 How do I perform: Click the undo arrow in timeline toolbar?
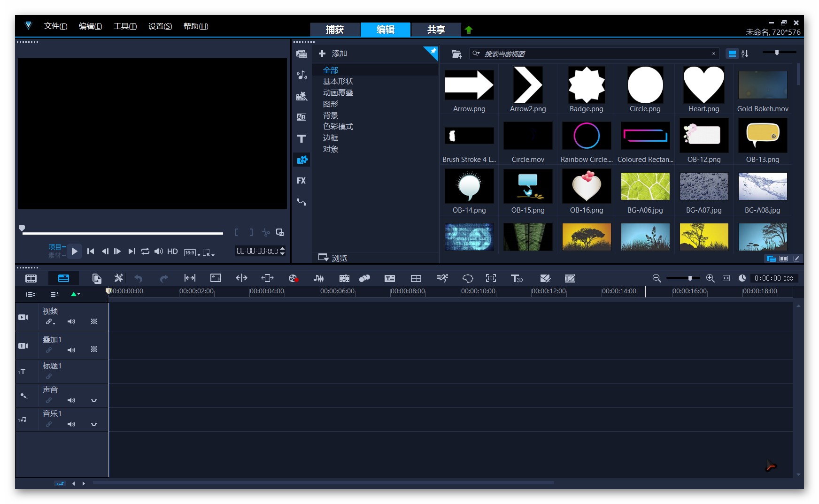click(x=138, y=279)
